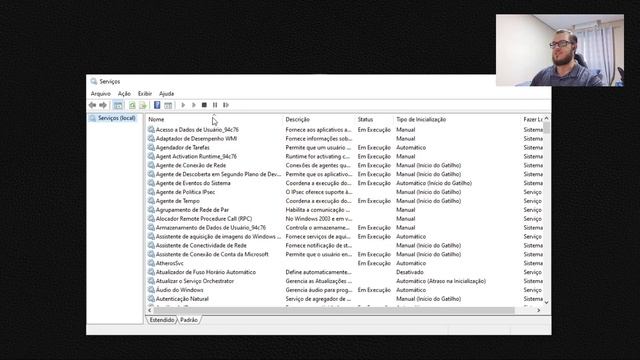
Task: Click gear icon beside Assistente de Conectividade de Rede
Action: click(151, 245)
